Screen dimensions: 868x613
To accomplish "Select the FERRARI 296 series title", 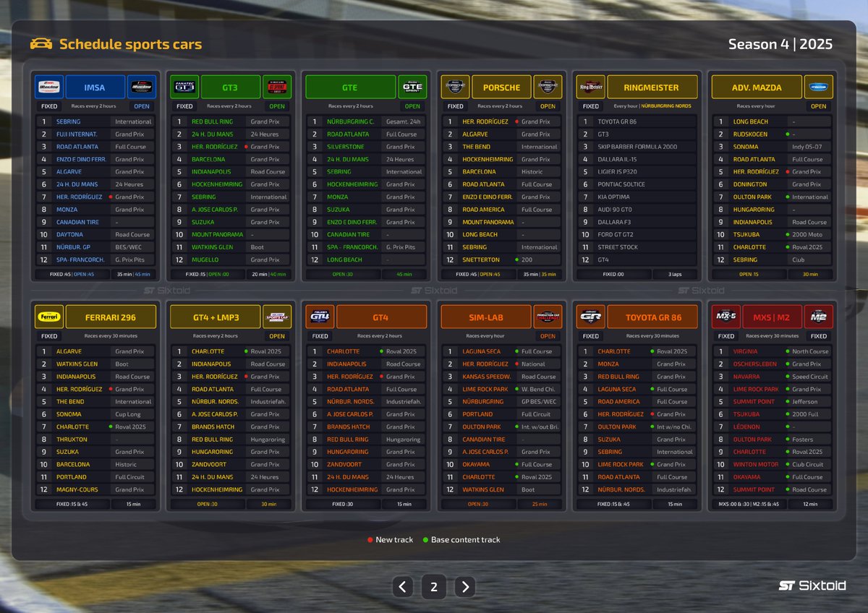I will tap(111, 317).
